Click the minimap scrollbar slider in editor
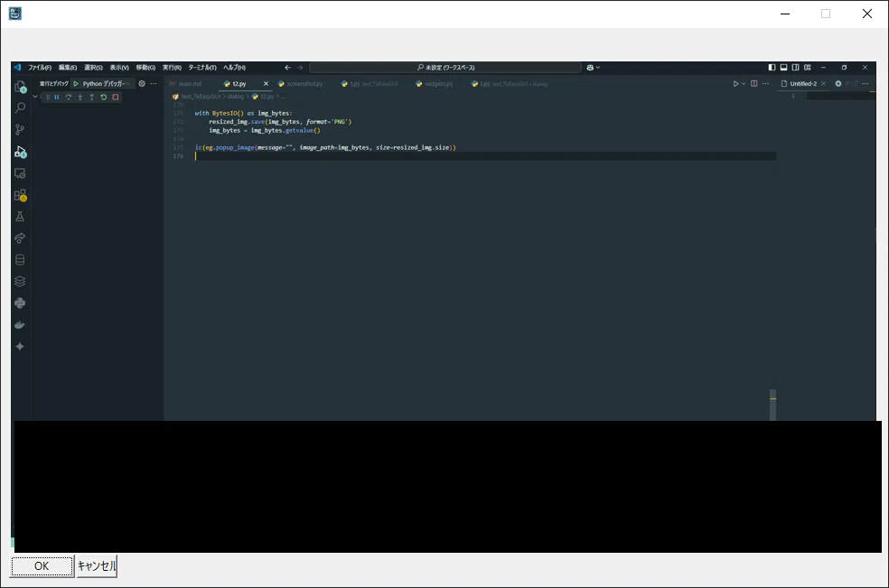889x588 pixels. tap(772, 405)
